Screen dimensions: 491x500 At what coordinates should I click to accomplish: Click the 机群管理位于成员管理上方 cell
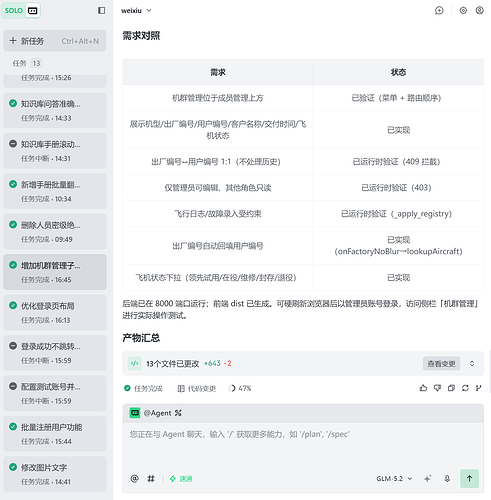coord(218,98)
